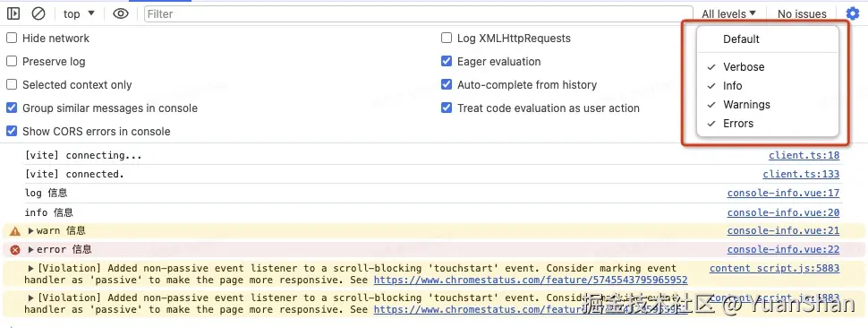Open source link console-info.vue:21
Screen dimensions: 868x328
coord(783,231)
